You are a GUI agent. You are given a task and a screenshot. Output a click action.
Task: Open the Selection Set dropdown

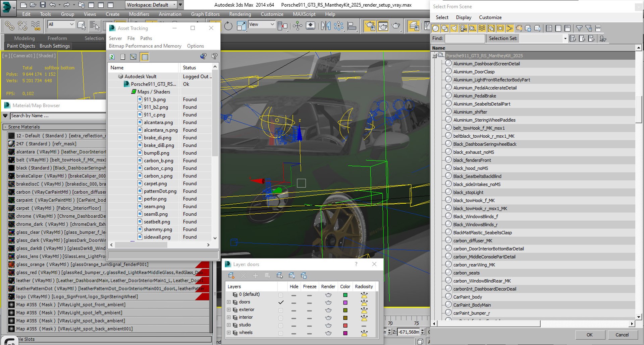click(x=565, y=39)
